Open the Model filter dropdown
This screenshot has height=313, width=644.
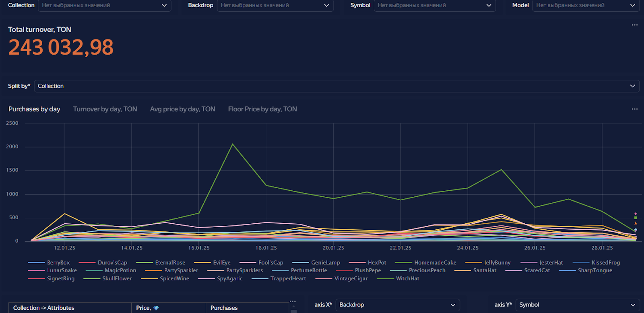click(586, 5)
